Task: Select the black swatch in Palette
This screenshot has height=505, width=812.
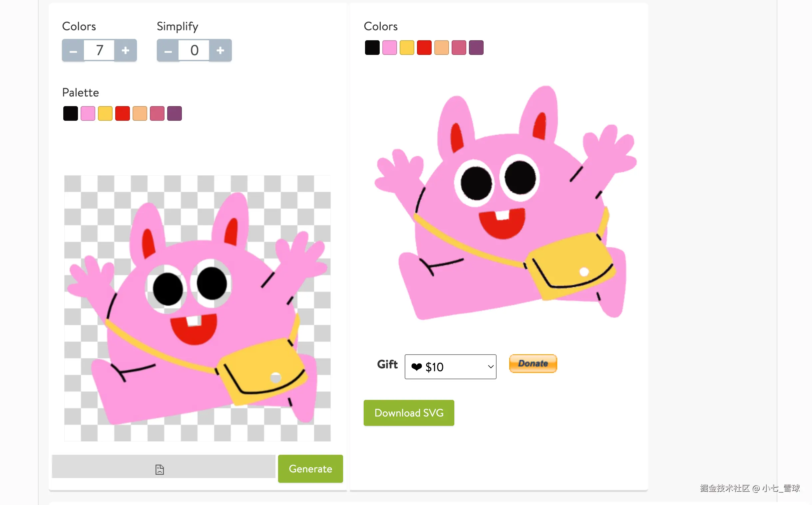Action: click(x=71, y=113)
